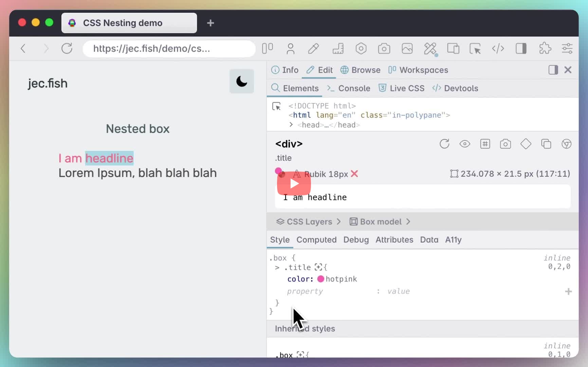Add a new declaration with plus
Screen dimensions: 588x367
coord(568,292)
